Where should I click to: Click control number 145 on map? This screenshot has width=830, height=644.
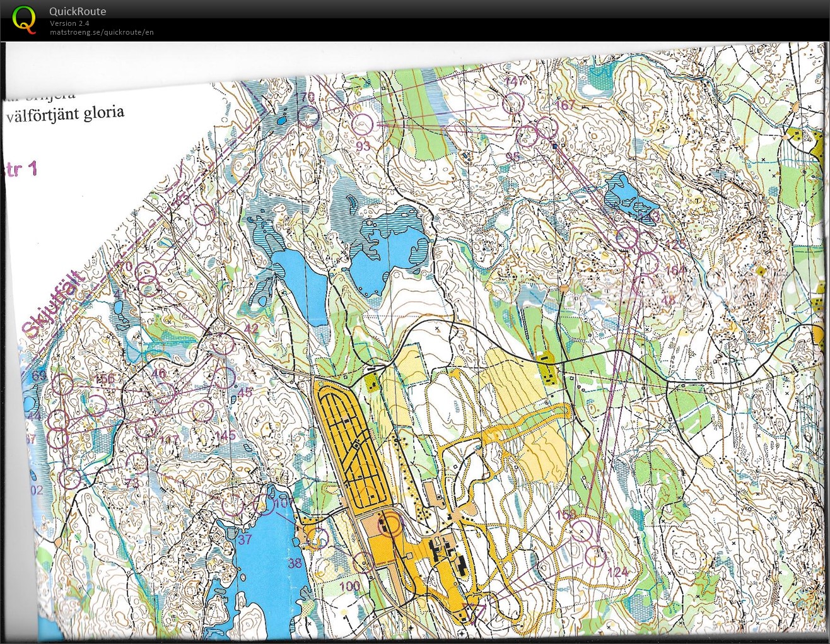225,435
